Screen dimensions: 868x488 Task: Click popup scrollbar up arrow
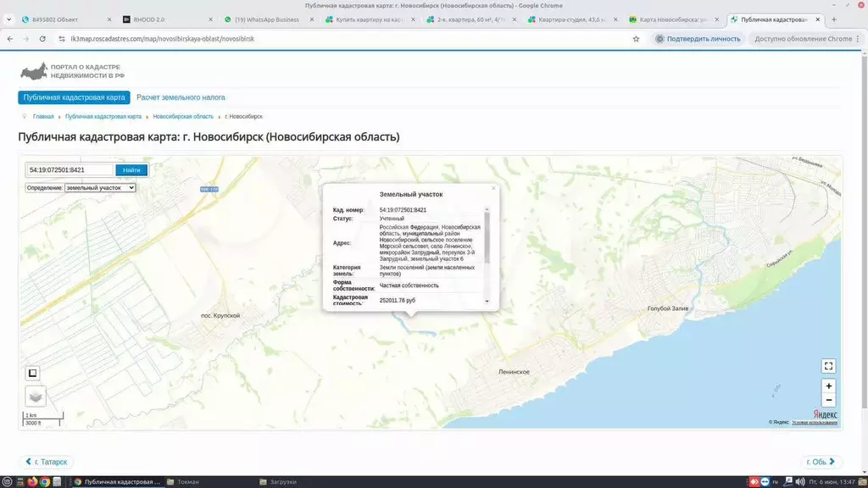pyautogui.click(x=487, y=210)
